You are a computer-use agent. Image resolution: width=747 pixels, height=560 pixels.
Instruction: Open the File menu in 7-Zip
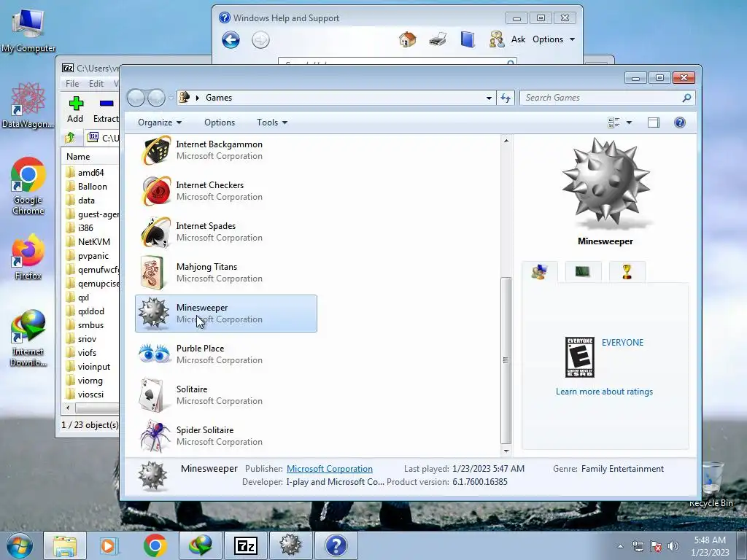coord(72,84)
